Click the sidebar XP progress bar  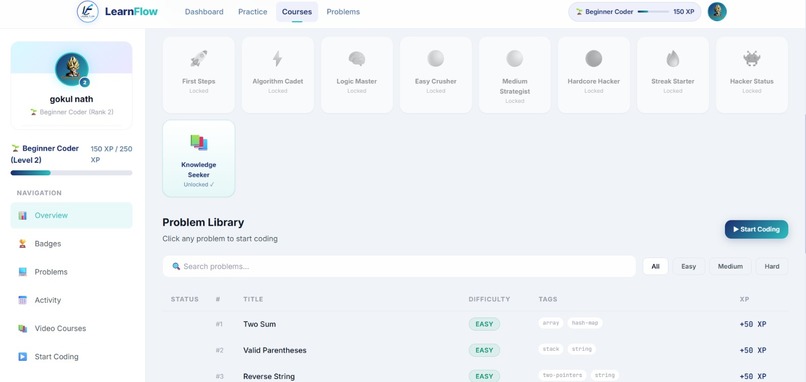71,173
